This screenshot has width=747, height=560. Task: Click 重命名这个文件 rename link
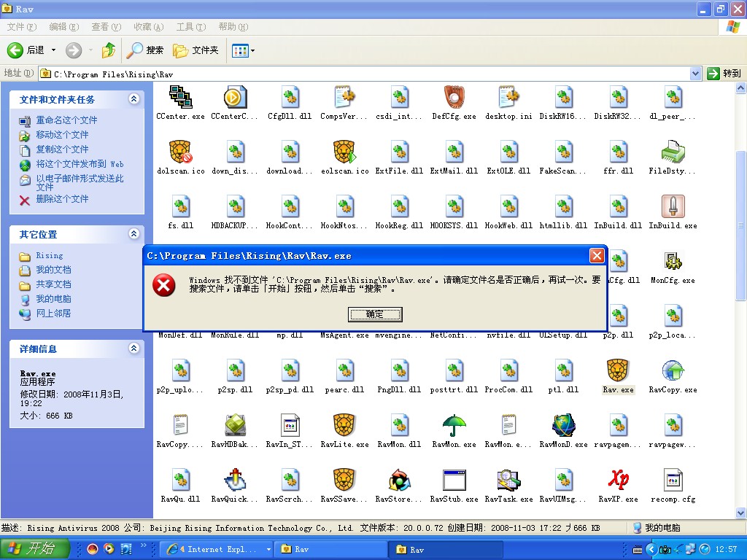(66, 120)
